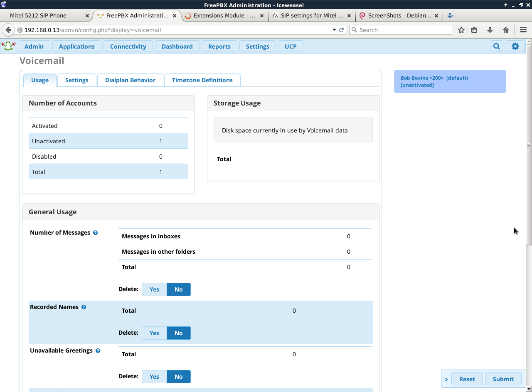Switch to Extensions Module browser tab

(x=224, y=15)
